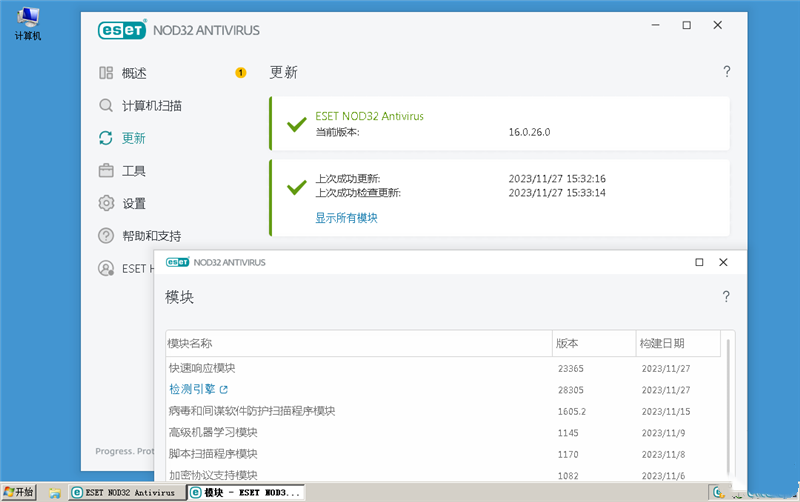Click version value 1605.2
Screen dimensions: 800x502
click(572, 411)
